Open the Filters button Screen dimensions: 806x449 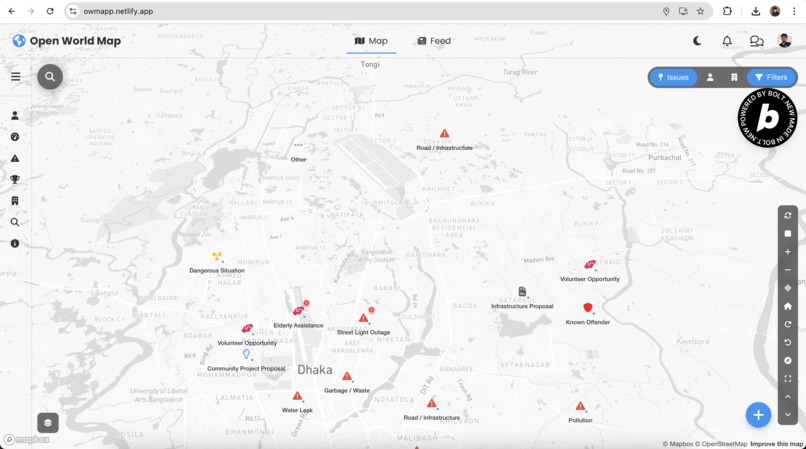pyautogui.click(x=771, y=77)
